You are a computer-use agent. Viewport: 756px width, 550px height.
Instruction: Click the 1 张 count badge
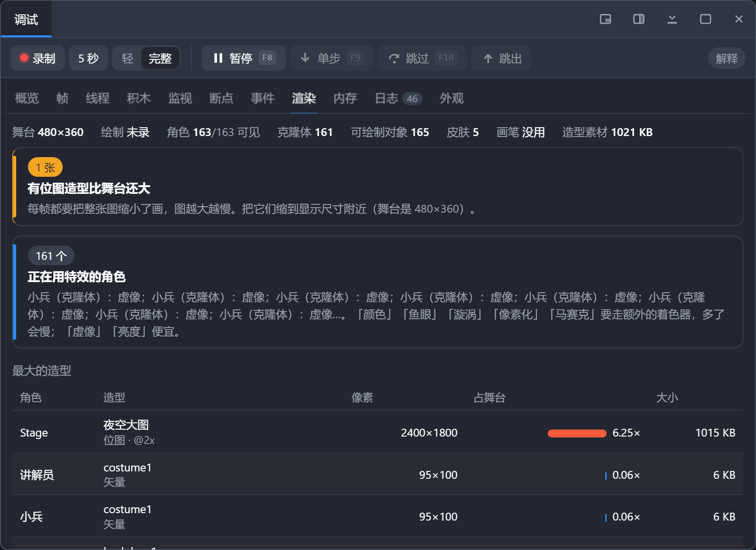(x=45, y=167)
